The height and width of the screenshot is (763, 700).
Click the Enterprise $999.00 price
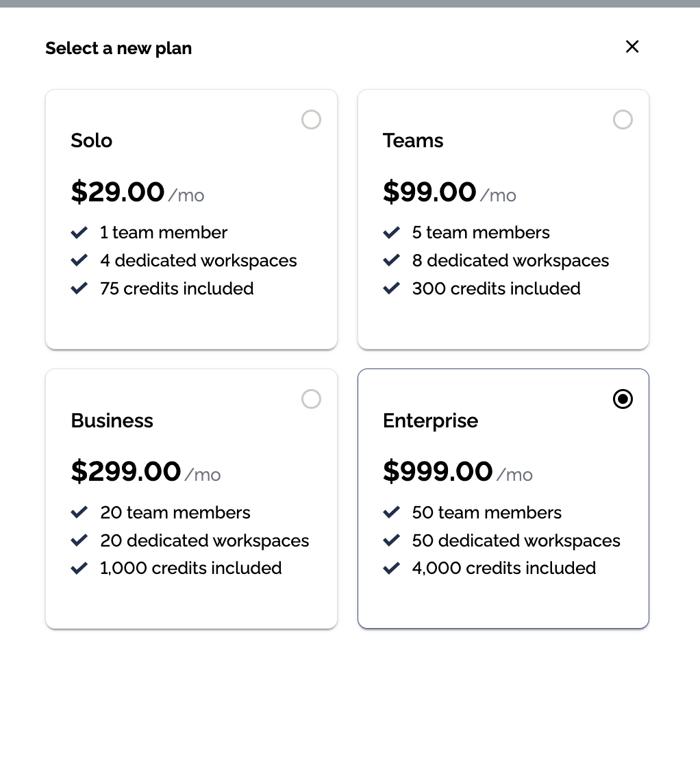click(438, 472)
